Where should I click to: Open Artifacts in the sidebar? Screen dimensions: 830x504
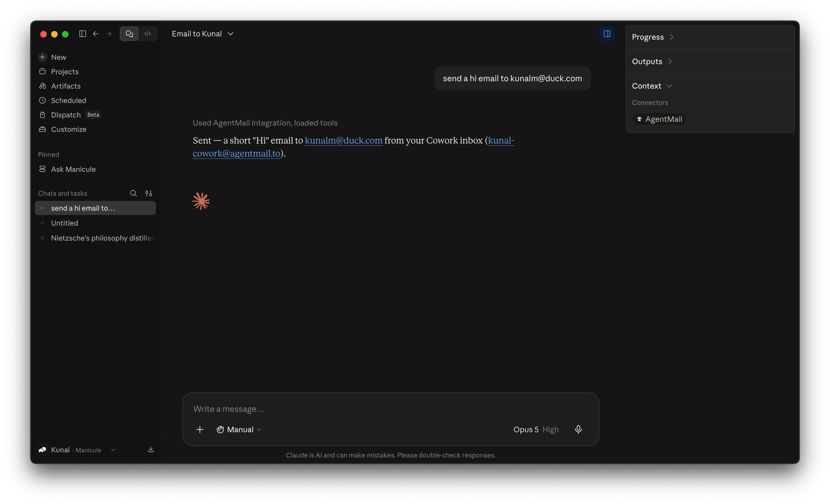(95, 86)
